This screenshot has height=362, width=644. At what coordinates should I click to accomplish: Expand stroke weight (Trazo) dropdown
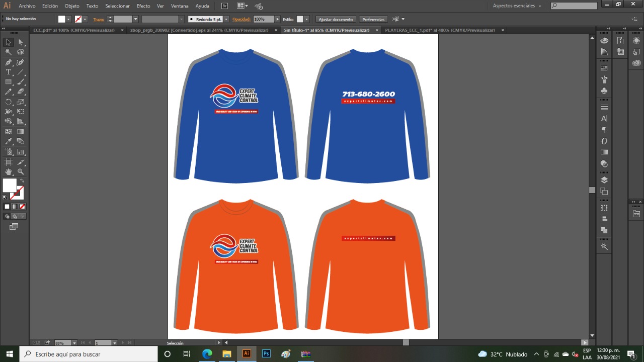(136, 19)
